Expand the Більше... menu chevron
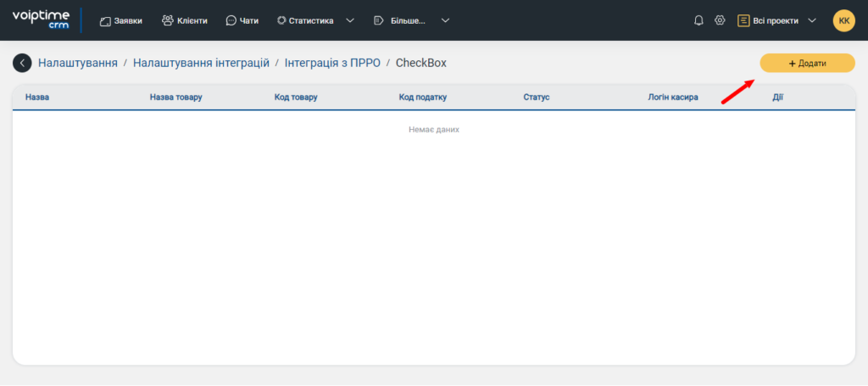Screen dimensions: 868x386 coord(445,20)
